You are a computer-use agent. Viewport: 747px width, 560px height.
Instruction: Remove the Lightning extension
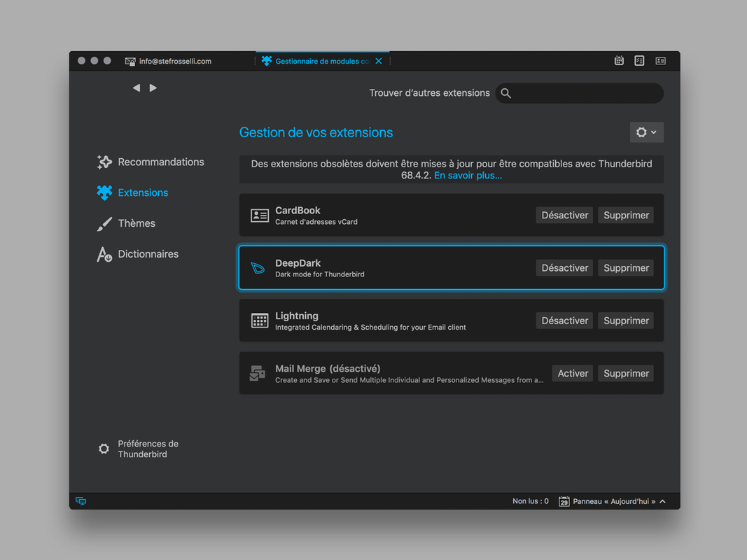pos(626,321)
